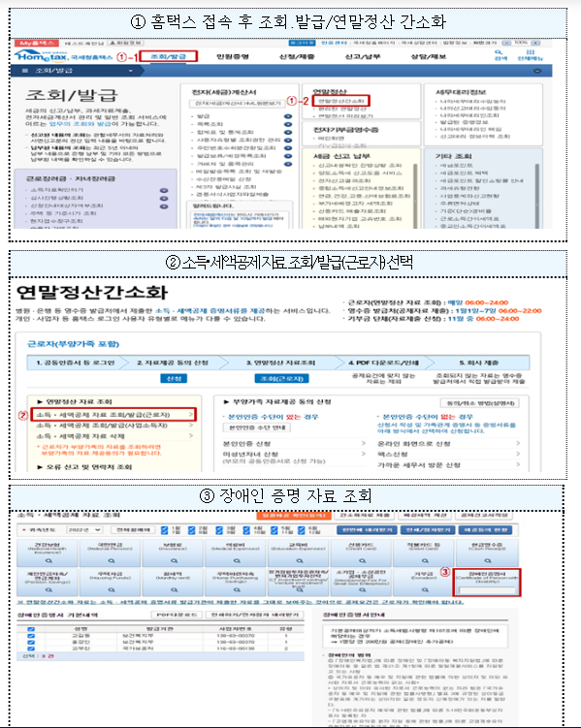Click the PDF다운로드 button
Viewport: 581px width, 728px height.
point(177,615)
